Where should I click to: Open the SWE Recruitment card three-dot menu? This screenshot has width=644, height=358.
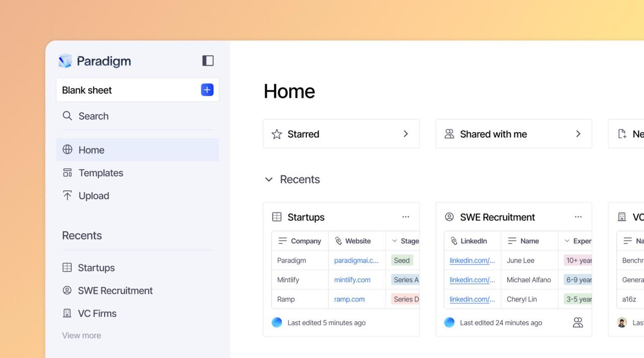(x=578, y=217)
